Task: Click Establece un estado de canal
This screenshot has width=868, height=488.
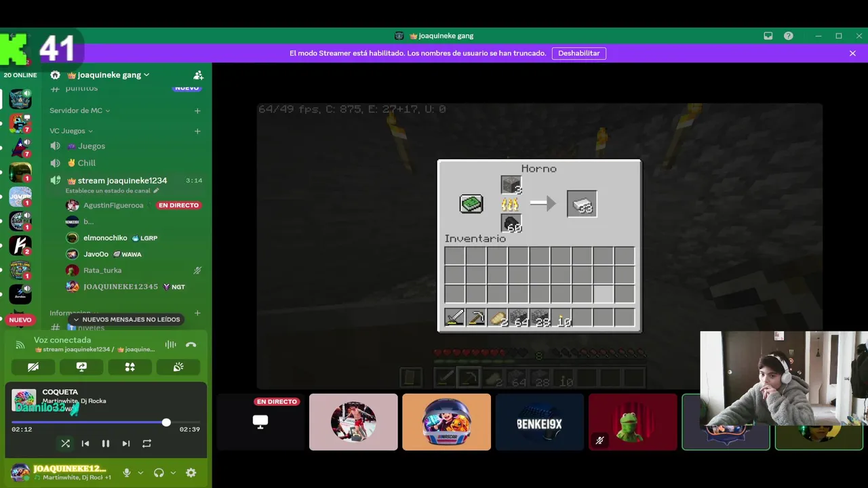Action: 112,191
